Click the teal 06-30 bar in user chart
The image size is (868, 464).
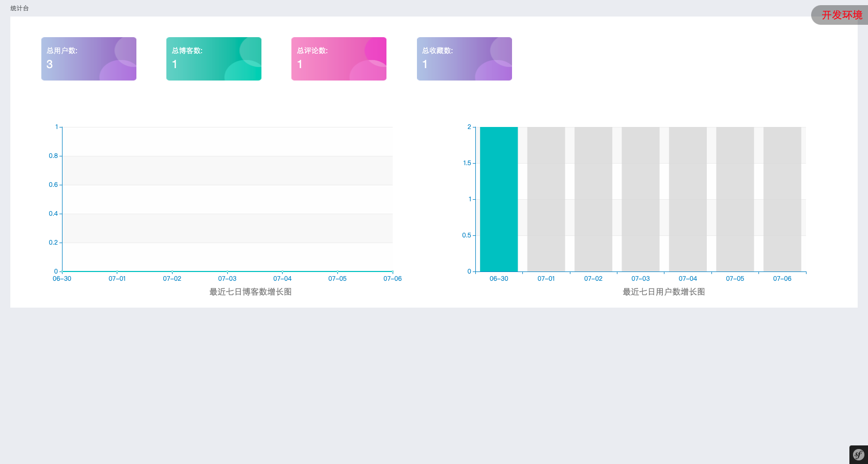point(499,199)
